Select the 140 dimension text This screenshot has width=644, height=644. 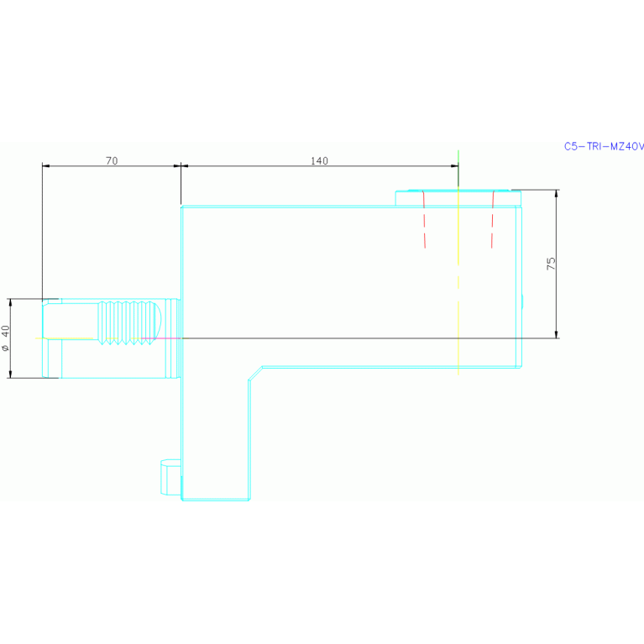319,160
